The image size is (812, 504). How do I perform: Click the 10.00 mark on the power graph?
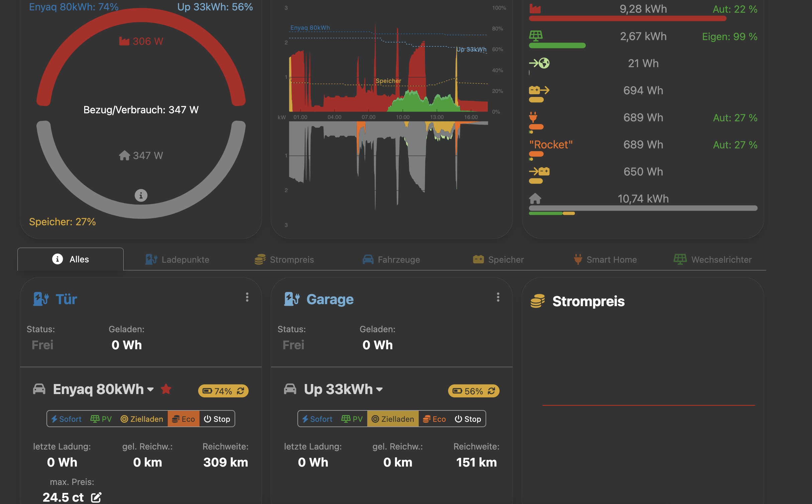point(403,117)
